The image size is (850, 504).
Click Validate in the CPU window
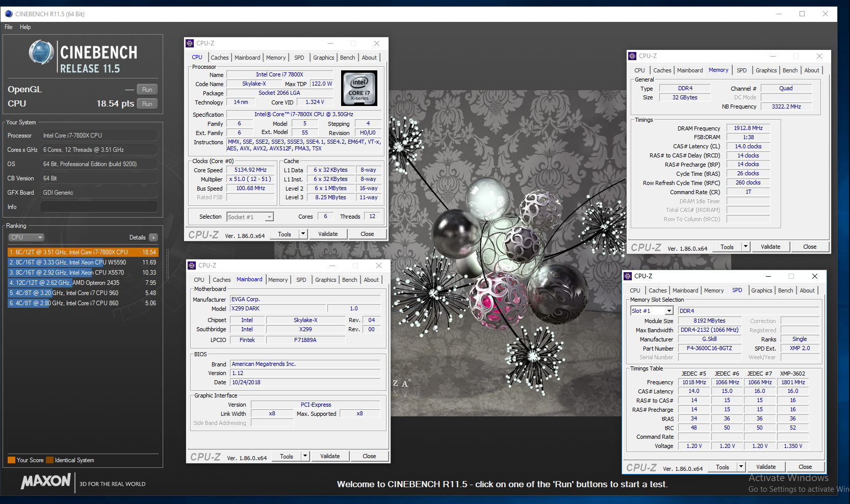pos(328,234)
